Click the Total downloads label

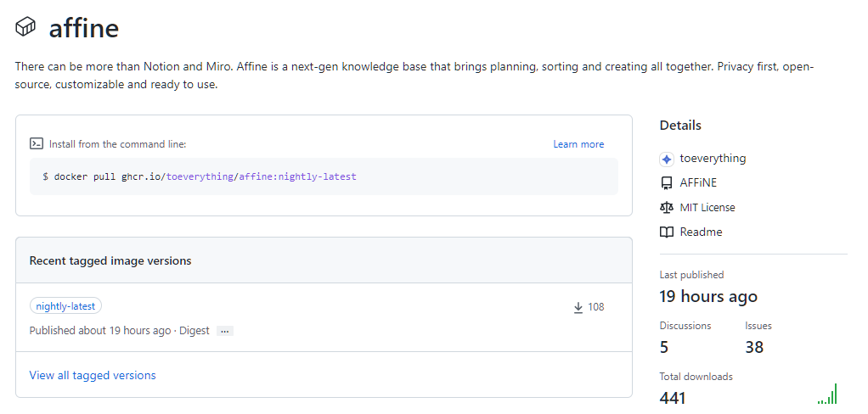696,377
